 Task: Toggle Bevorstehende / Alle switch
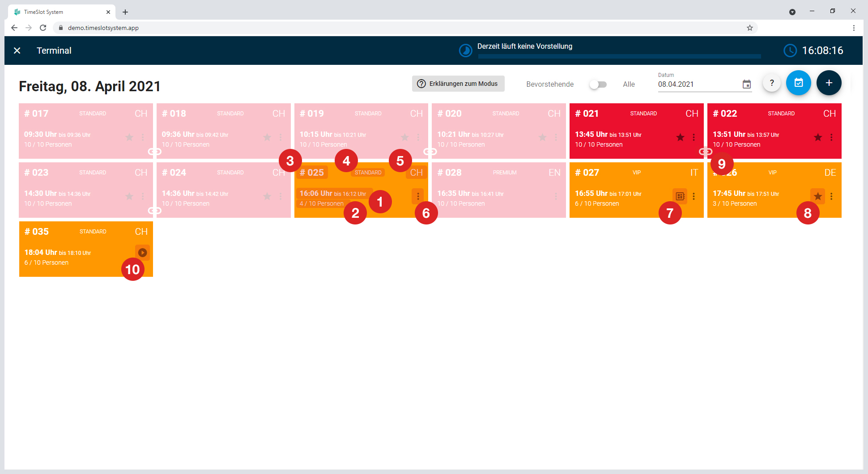coord(598,84)
